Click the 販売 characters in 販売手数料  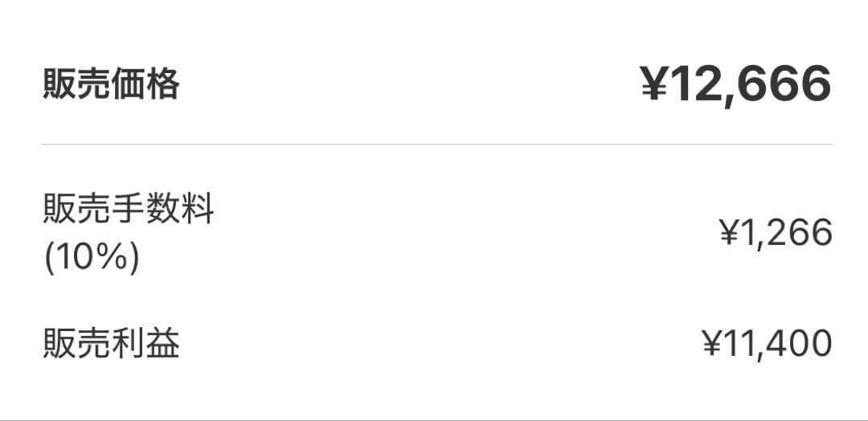(x=76, y=211)
